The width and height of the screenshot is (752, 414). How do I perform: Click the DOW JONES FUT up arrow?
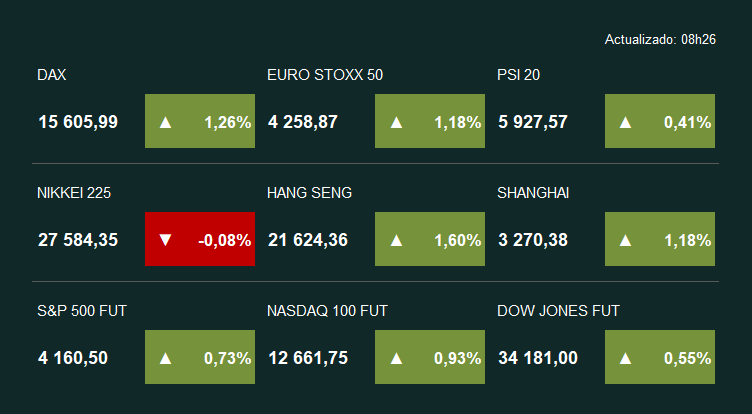pyautogui.click(x=626, y=358)
